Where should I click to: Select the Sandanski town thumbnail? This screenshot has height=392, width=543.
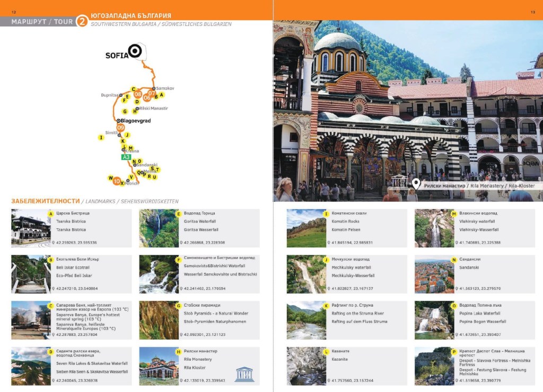(434, 274)
